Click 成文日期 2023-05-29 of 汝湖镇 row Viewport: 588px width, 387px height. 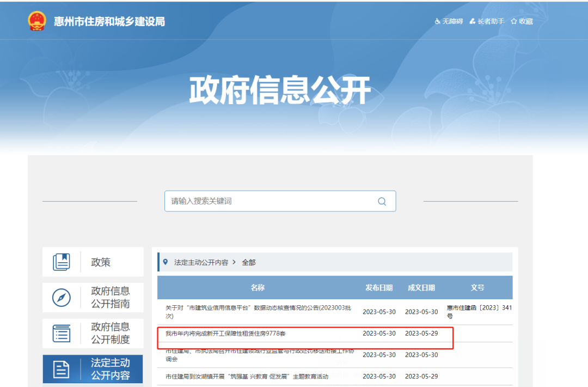pos(421,376)
